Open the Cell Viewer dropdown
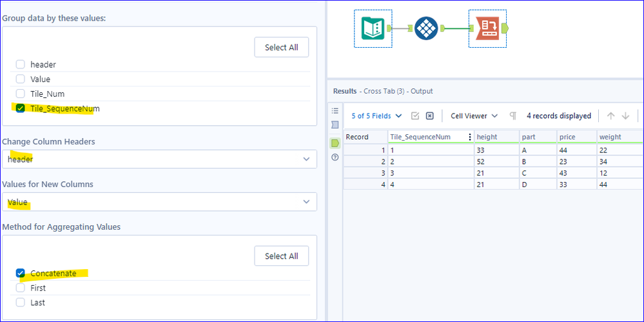The height and width of the screenshot is (322, 644). 474,116
